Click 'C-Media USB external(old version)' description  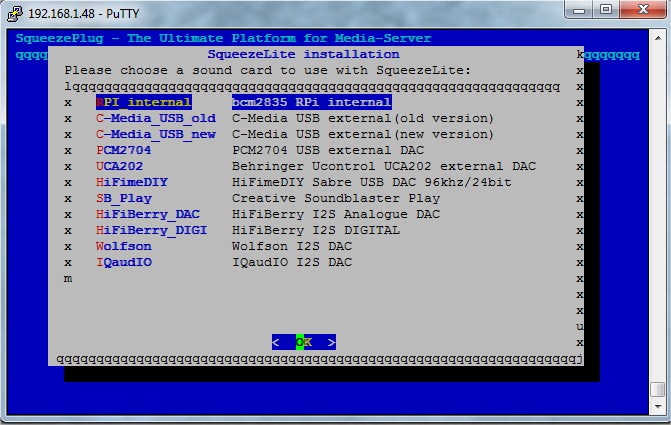363,118
